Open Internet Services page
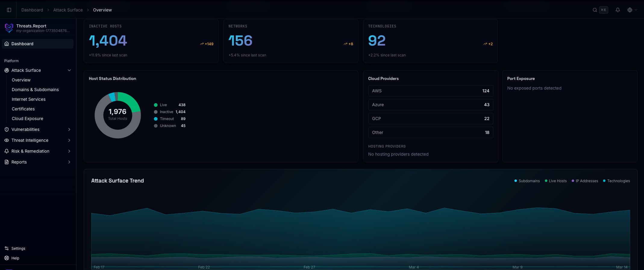644x270 pixels. click(29, 99)
